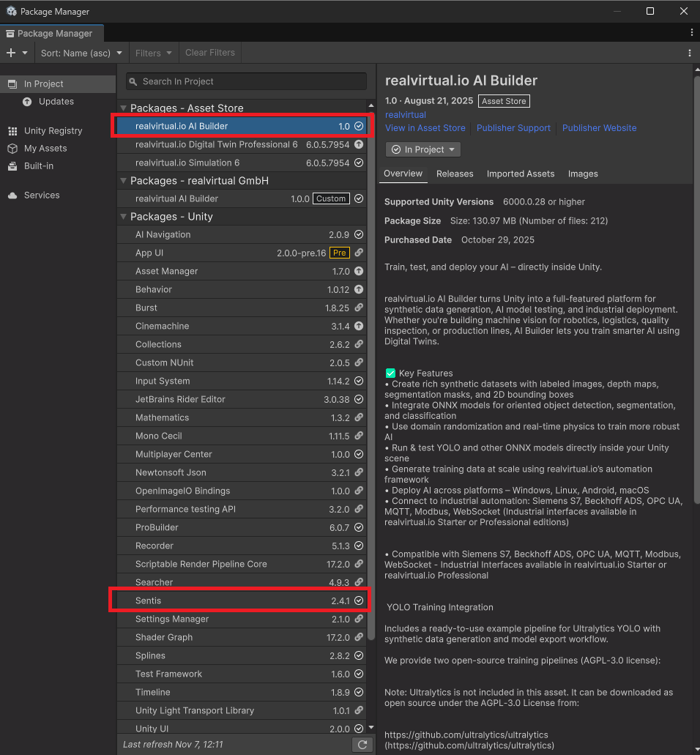Open the Publisher Website link
Image resolution: width=700 pixels, height=755 pixels.
pos(599,128)
